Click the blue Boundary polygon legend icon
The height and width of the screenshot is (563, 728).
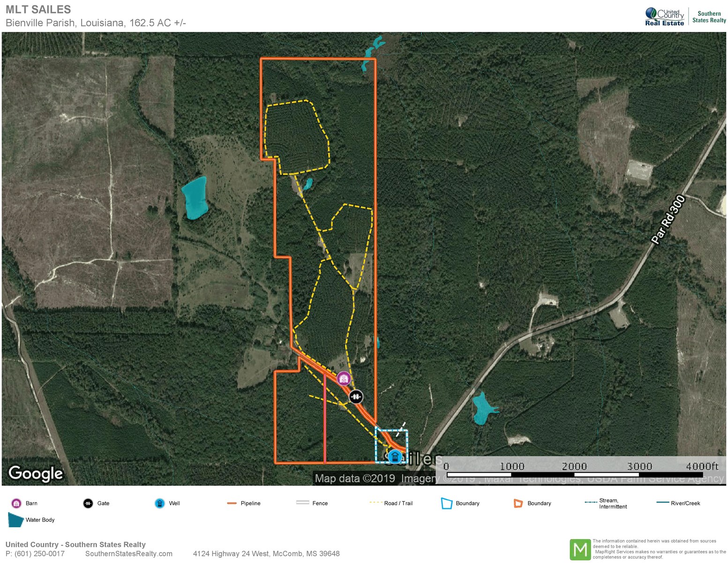click(446, 503)
